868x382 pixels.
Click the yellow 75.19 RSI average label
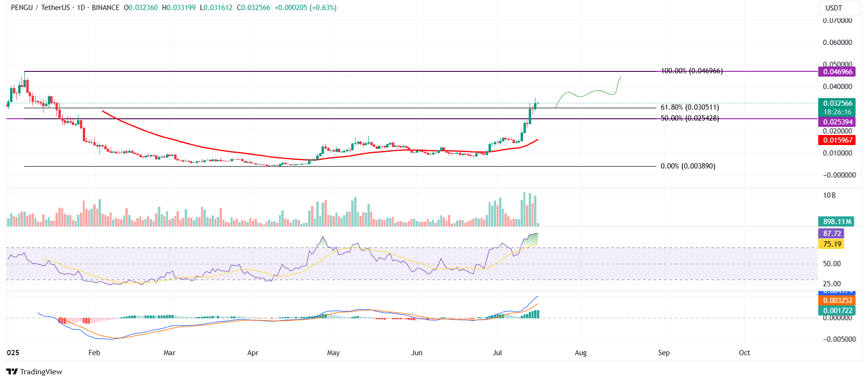click(x=832, y=244)
